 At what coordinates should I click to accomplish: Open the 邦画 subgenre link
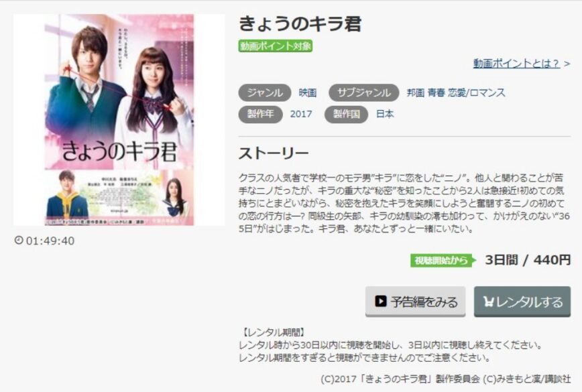click(x=415, y=92)
